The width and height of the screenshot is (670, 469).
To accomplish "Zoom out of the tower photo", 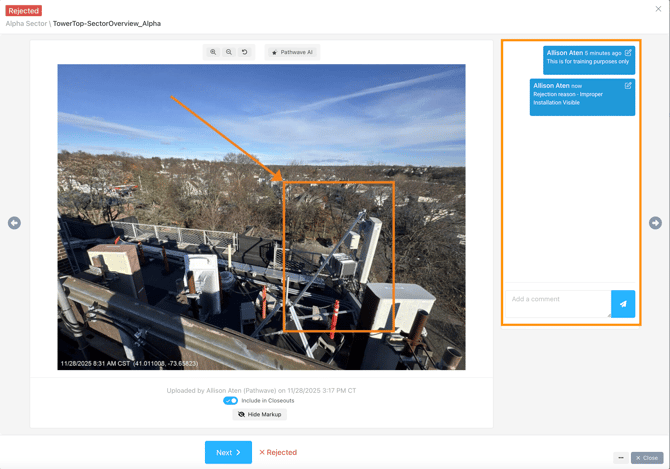I will [x=229, y=52].
